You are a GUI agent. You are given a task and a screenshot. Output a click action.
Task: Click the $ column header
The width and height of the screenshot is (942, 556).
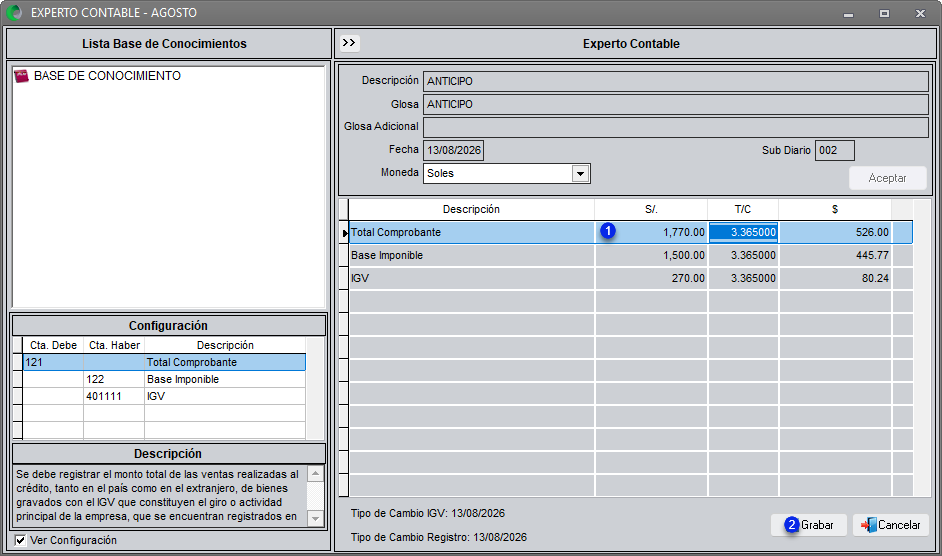(835, 209)
